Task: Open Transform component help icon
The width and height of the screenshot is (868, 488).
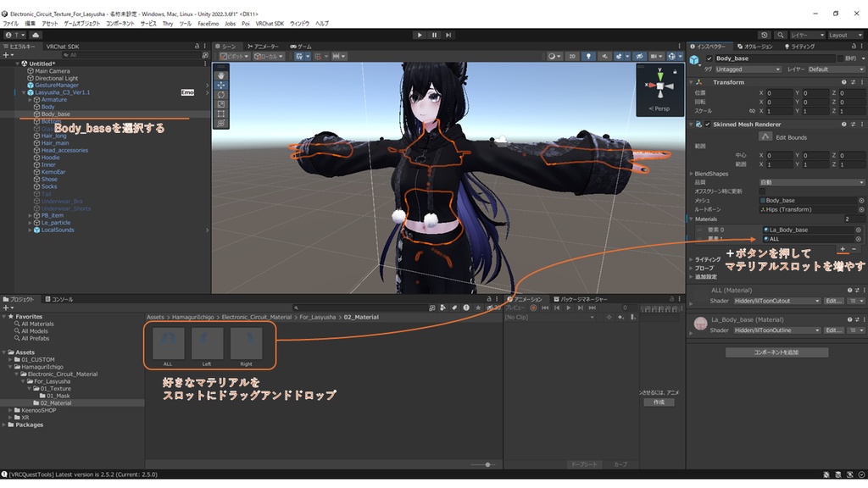Action: tap(844, 82)
